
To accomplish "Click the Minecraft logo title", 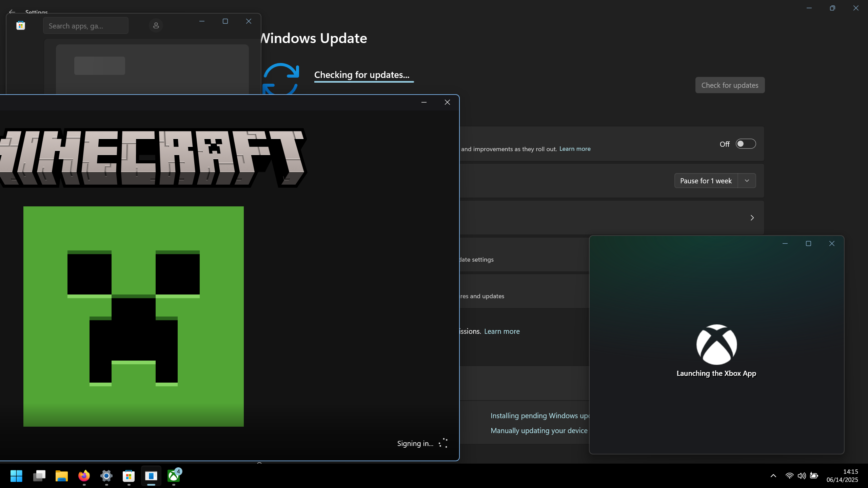I will point(153,158).
